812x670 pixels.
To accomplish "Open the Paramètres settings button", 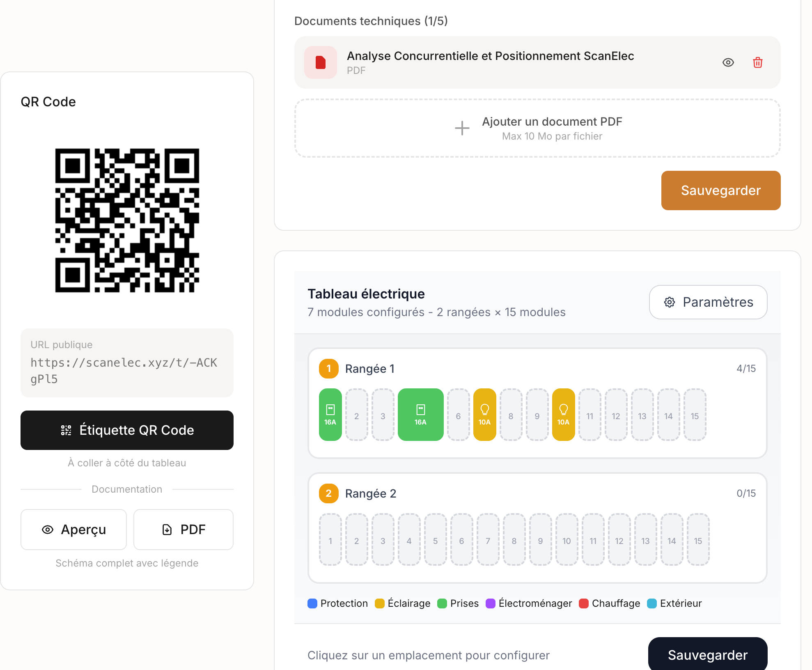I will pos(708,302).
